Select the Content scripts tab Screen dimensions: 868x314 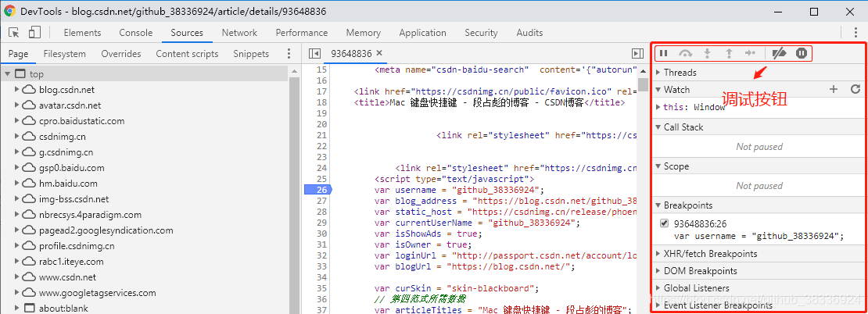[187, 54]
